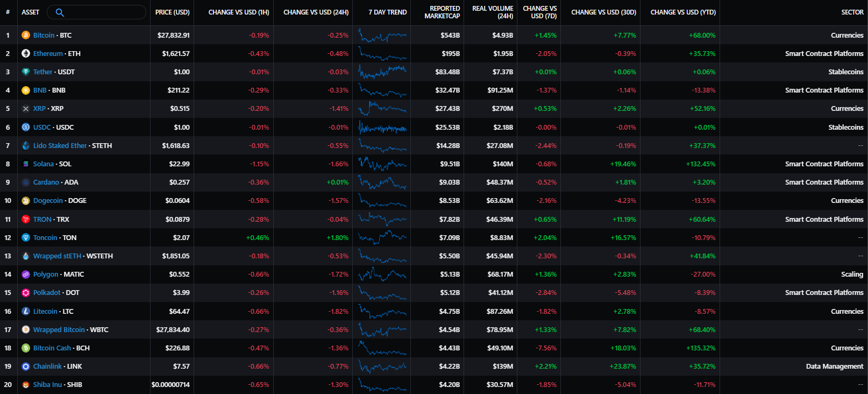Open the Wrapped Bitcoin link
The width and height of the screenshot is (868, 394).
(59, 329)
